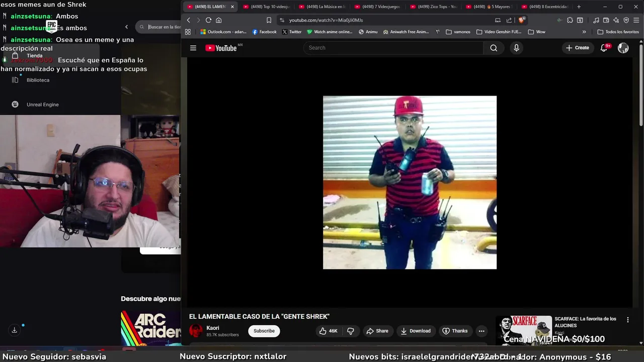Open more actions ellipsis under video
Image resolution: width=644 pixels, height=362 pixels.
(481, 331)
